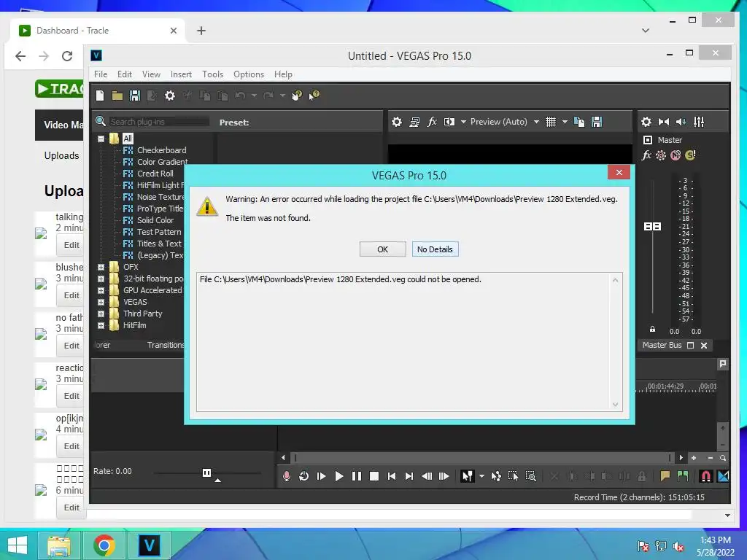Click Play From Start in the transport bar
747x560 pixels.
321,476
